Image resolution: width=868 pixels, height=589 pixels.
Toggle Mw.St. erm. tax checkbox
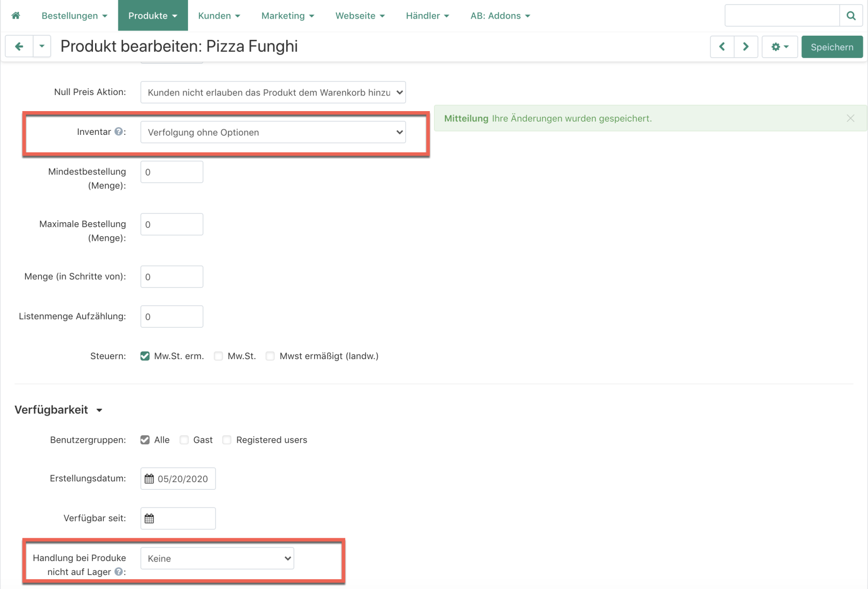pos(145,356)
